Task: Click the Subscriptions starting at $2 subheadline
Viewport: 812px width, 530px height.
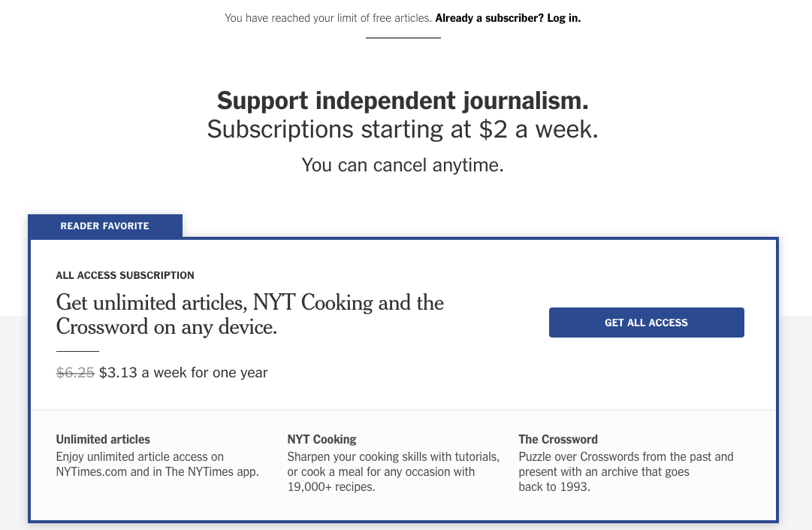Action: click(403, 129)
